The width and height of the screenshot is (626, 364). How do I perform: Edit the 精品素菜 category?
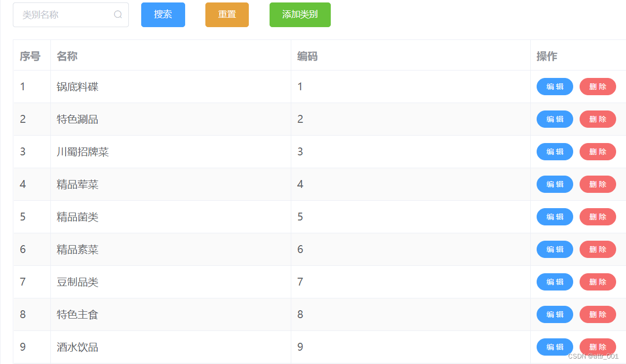click(554, 249)
